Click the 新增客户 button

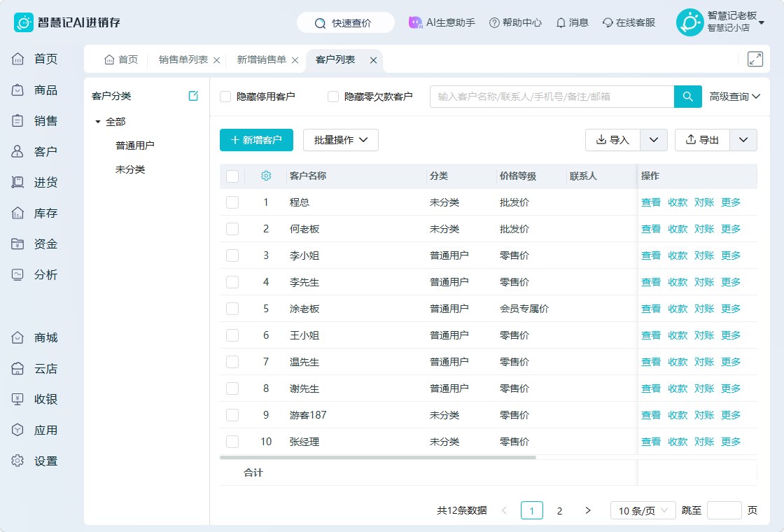click(256, 140)
